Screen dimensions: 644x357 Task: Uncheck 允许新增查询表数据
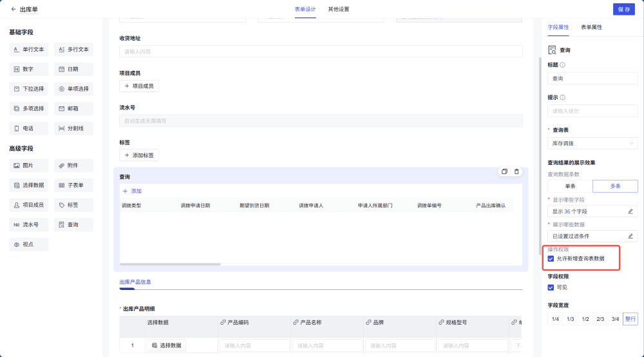coord(551,258)
